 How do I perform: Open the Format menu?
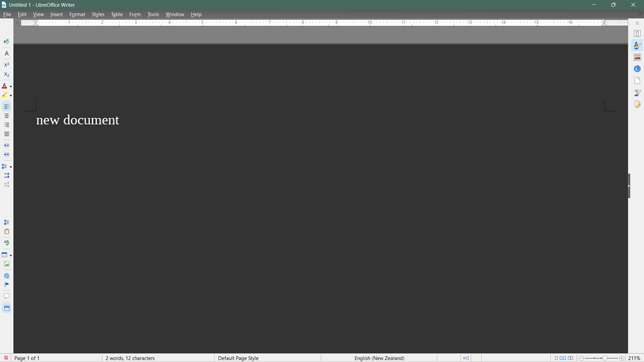[77, 14]
